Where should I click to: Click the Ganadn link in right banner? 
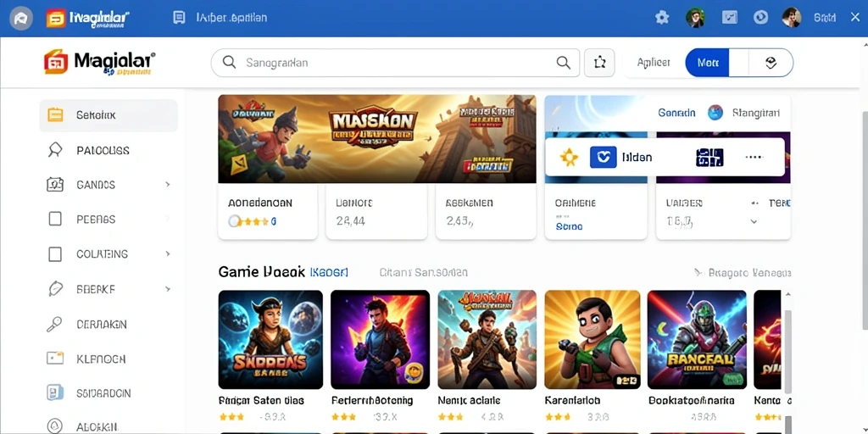pyautogui.click(x=676, y=113)
